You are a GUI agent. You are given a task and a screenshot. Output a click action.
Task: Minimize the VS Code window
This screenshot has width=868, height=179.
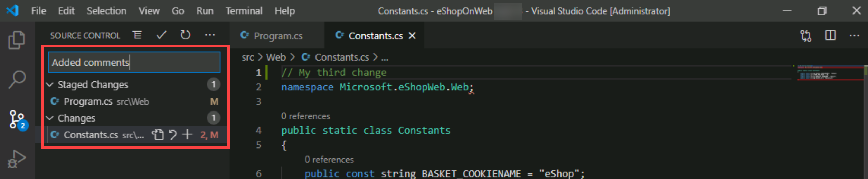787,11
